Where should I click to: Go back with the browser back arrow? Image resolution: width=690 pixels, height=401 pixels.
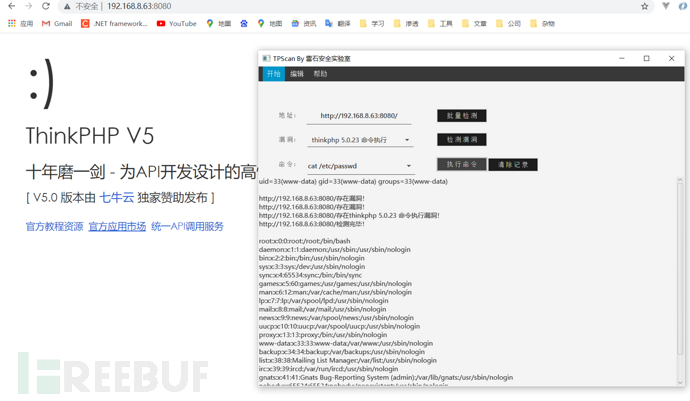tap(12, 6)
